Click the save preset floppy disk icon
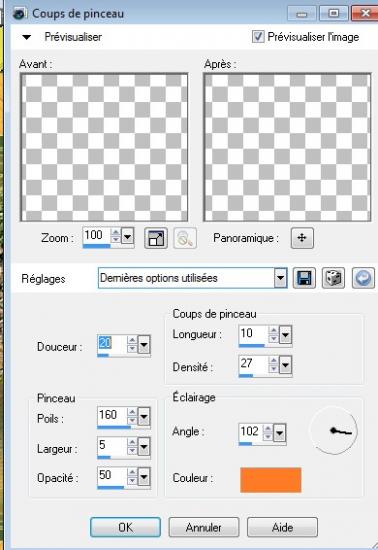This screenshot has height=550, width=378. pyautogui.click(x=304, y=279)
